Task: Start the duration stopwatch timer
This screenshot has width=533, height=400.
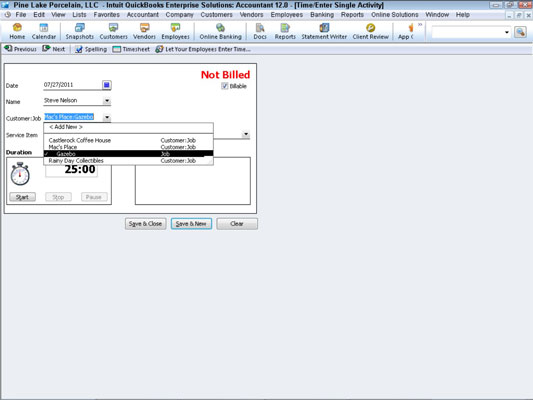Action: coord(22,197)
